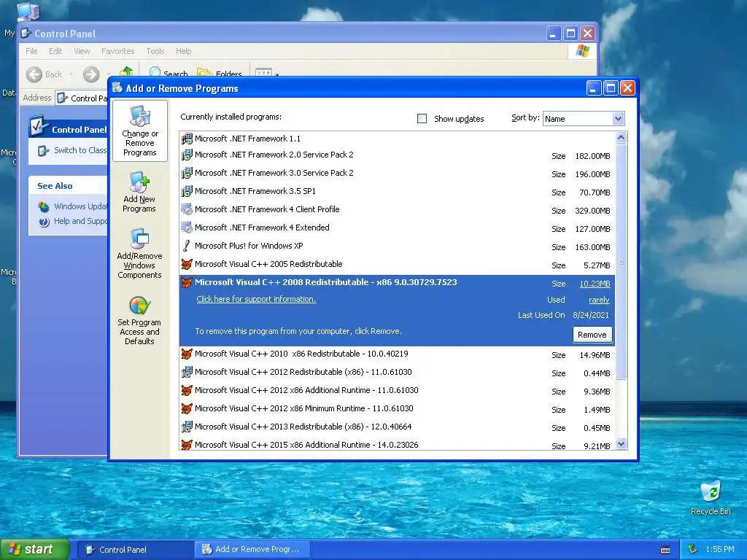Click Add or Remove Programs taskbar button

tap(252, 550)
